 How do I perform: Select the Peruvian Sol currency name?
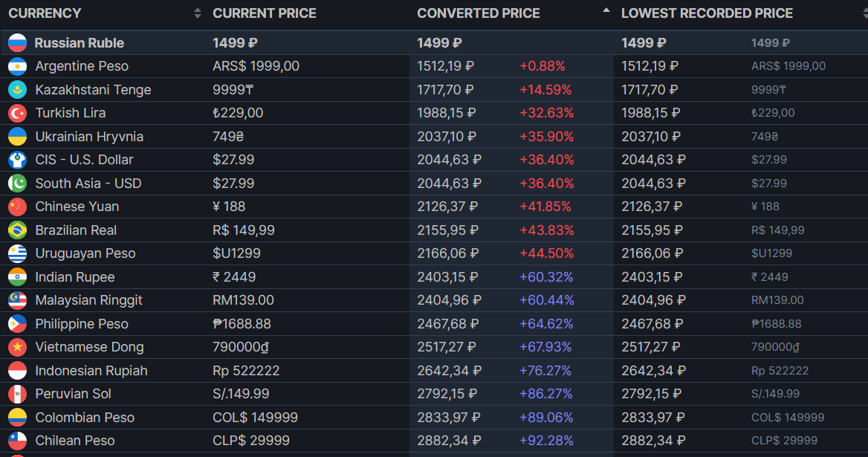pyautogui.click(x=73, y=394)
